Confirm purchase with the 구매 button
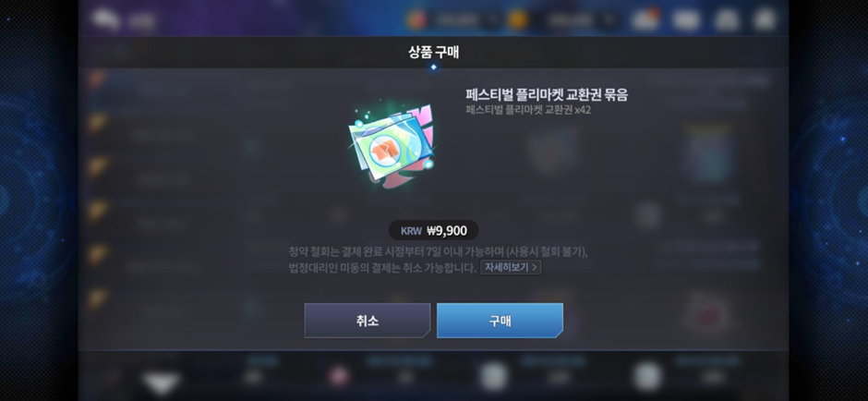The width and height of the screenshot is (868, 401). click(x=500, y=320)
